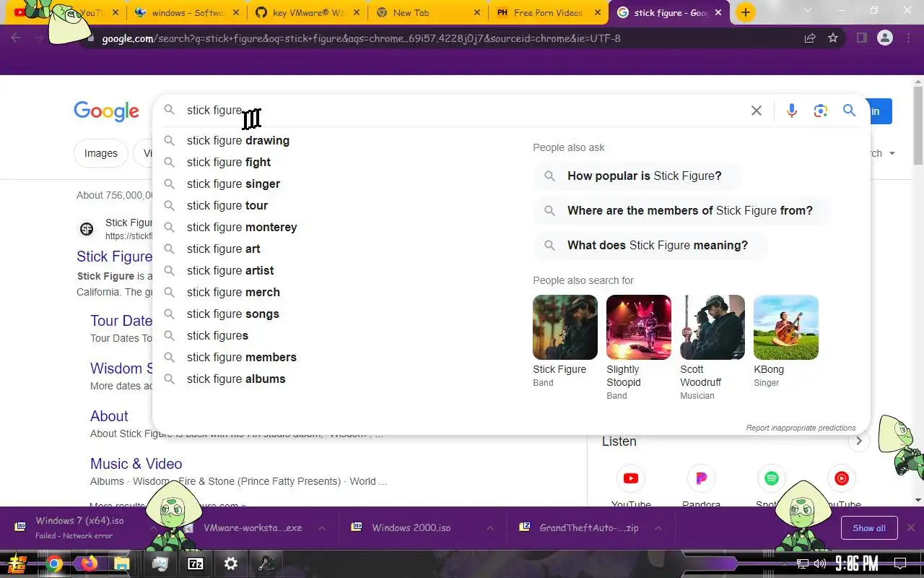Choose suggestion stick figure monterey
Screen dimensions: 924x578
(242, 227)
